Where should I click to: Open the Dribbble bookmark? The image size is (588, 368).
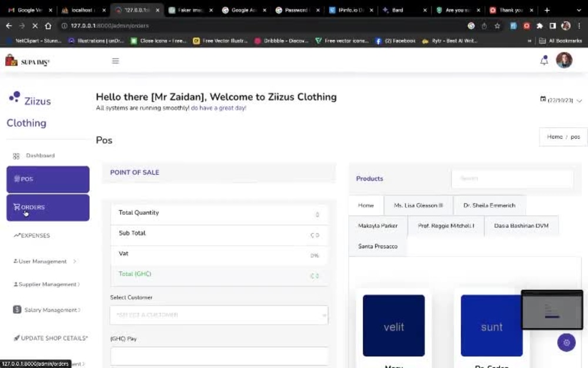[x=282, y=41]
